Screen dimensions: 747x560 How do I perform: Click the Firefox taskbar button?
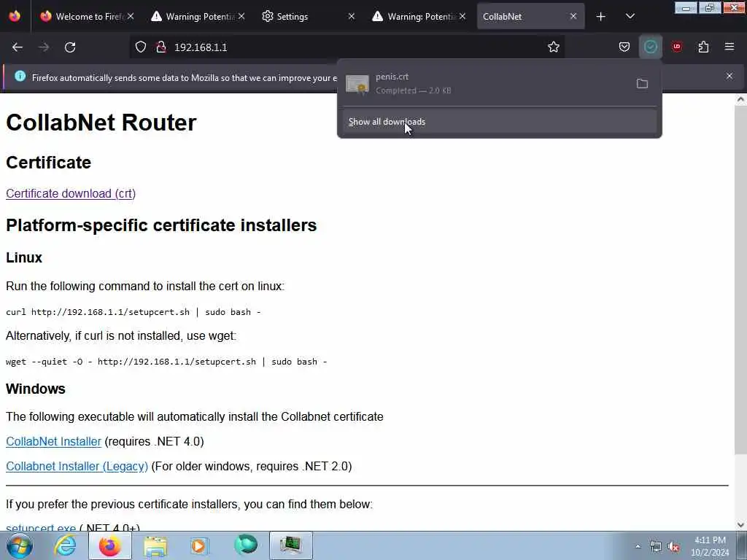coord(110,545)
